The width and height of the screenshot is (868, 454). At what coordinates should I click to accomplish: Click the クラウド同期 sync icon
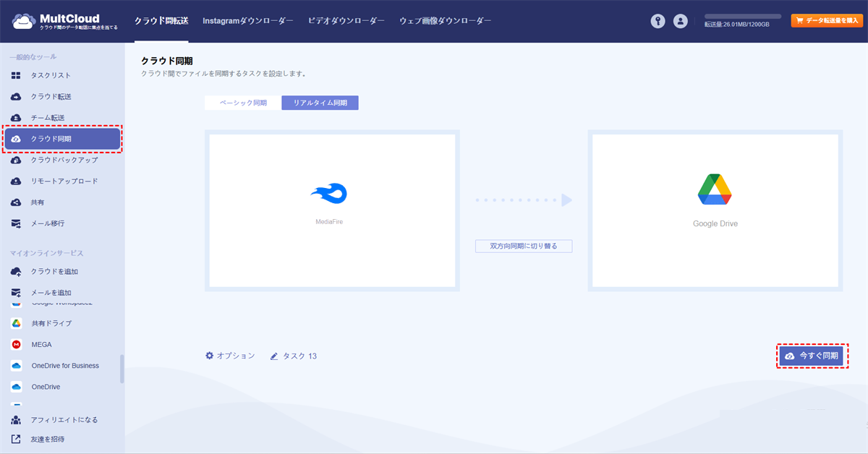[x=16, y=139]
